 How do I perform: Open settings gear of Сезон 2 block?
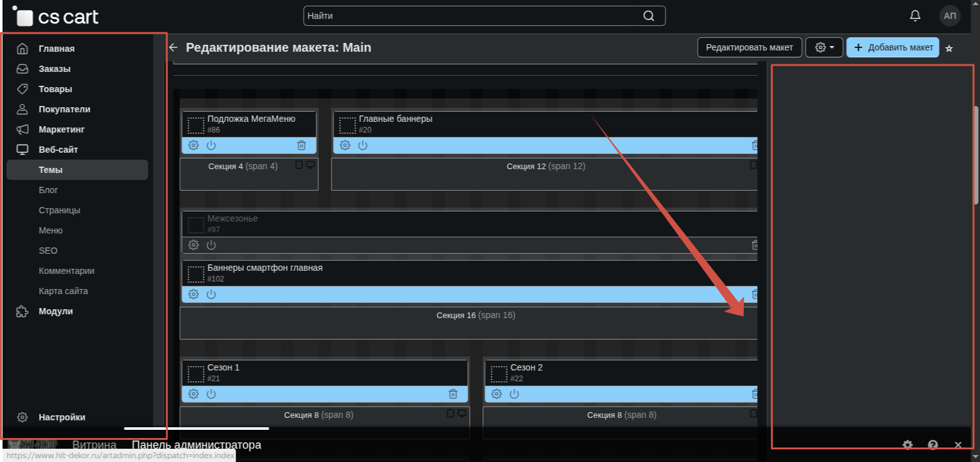pyautogui.click(x=497, y=394)
